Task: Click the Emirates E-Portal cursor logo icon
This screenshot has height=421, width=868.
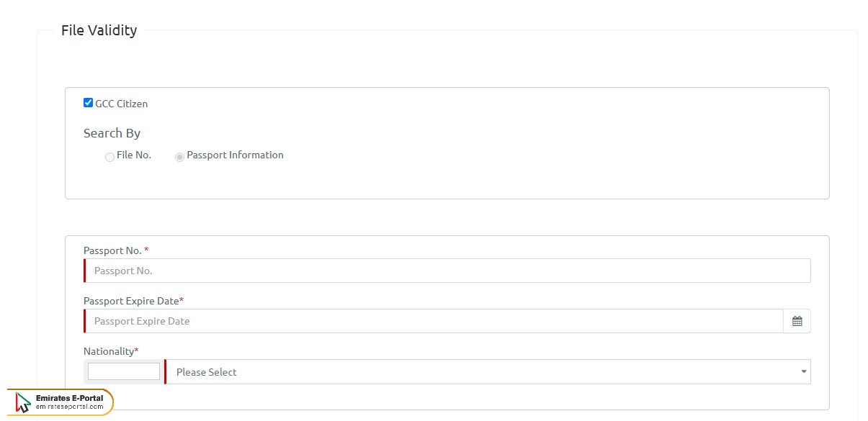Action: point(23,403)
